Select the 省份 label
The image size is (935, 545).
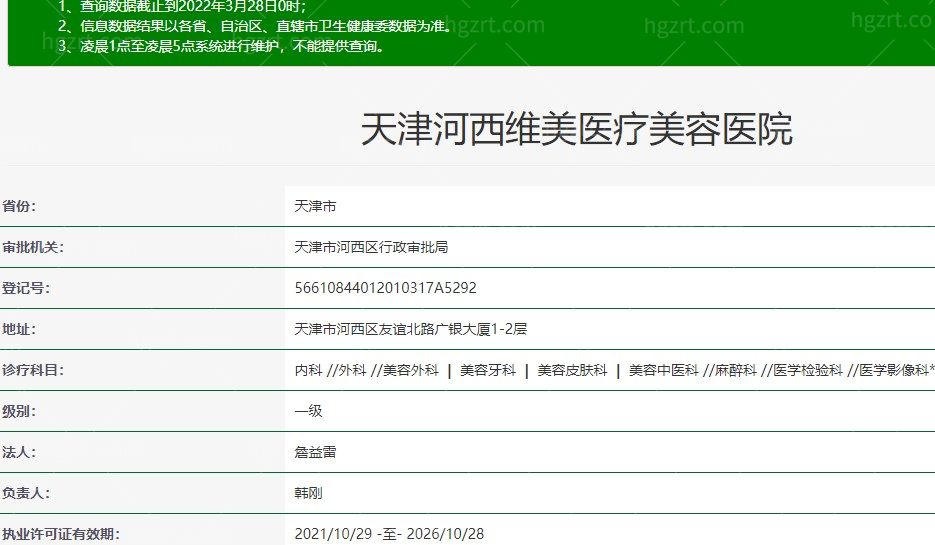tap(18, 206)
